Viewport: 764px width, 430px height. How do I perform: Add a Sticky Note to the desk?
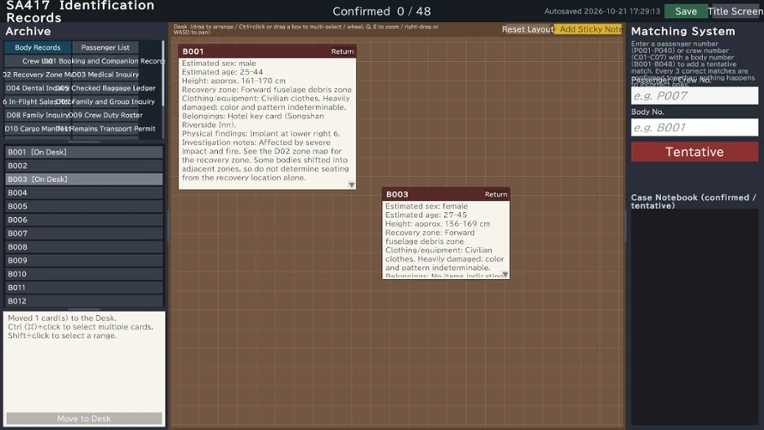coord(589,29)
